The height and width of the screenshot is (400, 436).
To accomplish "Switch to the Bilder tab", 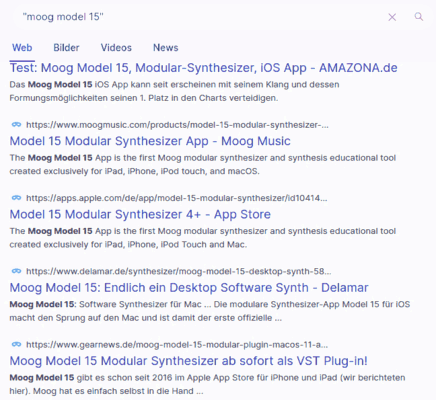I will click(66, 48).
